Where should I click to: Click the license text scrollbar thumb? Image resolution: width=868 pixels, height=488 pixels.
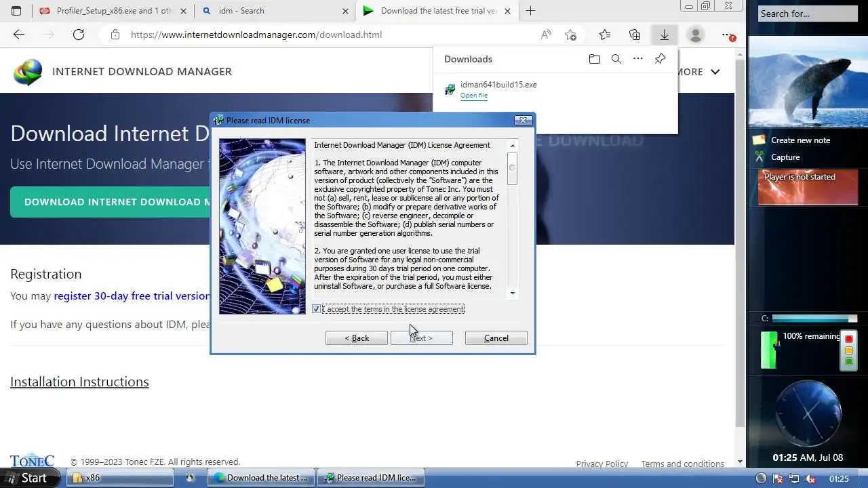click(x=513, y=168)
